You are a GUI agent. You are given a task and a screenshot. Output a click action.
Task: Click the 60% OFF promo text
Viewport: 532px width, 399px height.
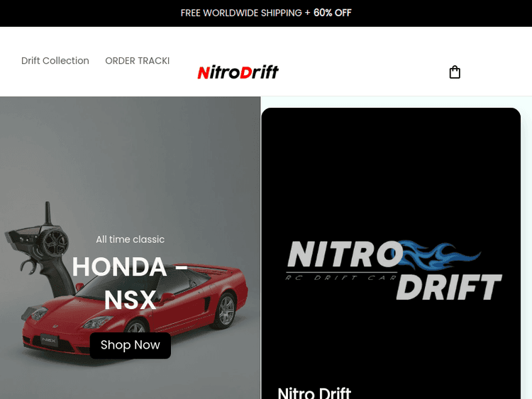pos(333,13)
